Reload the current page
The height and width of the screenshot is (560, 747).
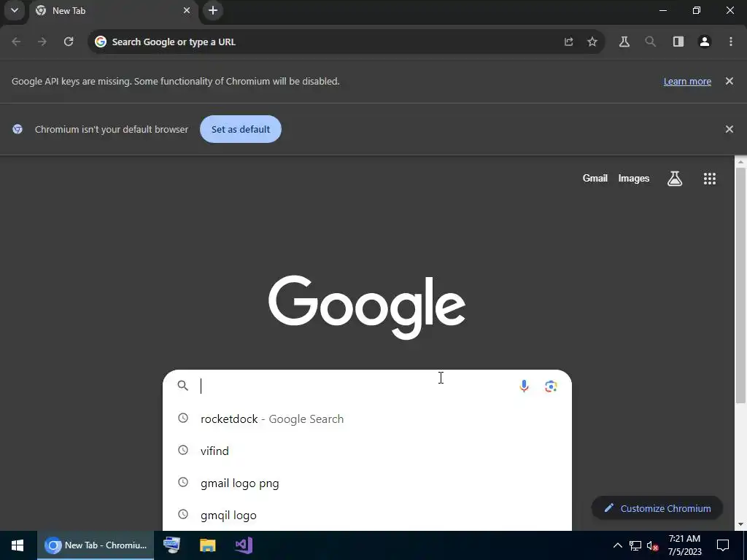[69, 42]
